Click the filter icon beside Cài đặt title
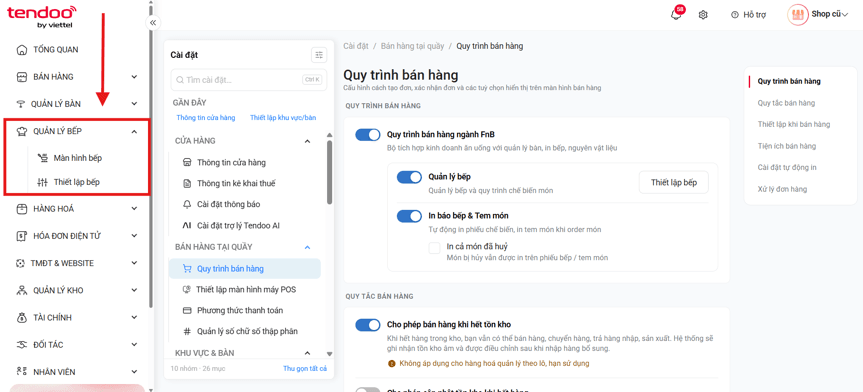This screenshot has width=863, height=392. click(x=319, y=55)
